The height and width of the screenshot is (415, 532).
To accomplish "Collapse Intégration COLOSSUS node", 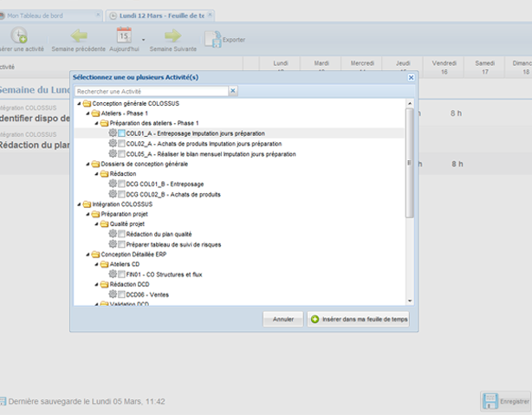I will tap(79, 204).
